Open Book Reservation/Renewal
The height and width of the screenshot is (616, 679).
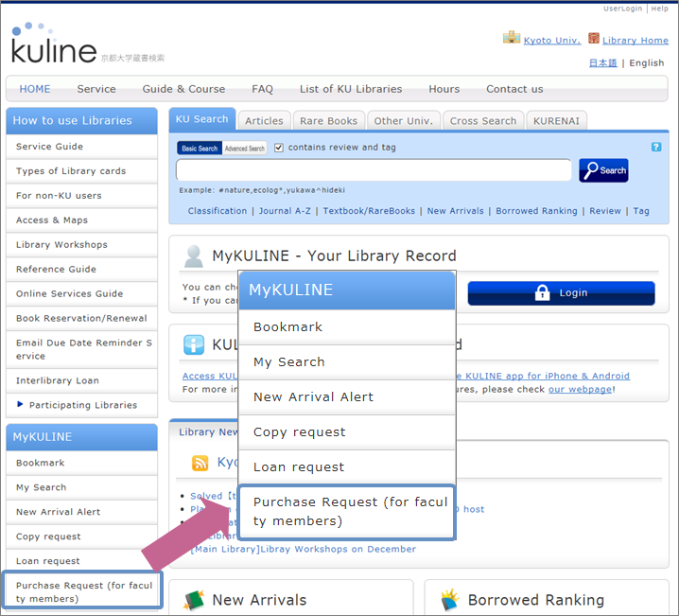coord(82,318)
